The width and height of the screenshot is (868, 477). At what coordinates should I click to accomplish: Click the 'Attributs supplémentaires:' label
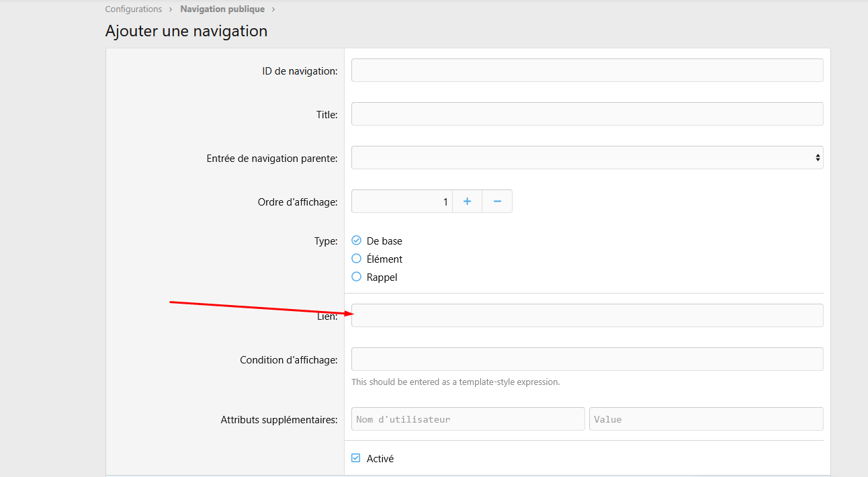tap(279, 420)
